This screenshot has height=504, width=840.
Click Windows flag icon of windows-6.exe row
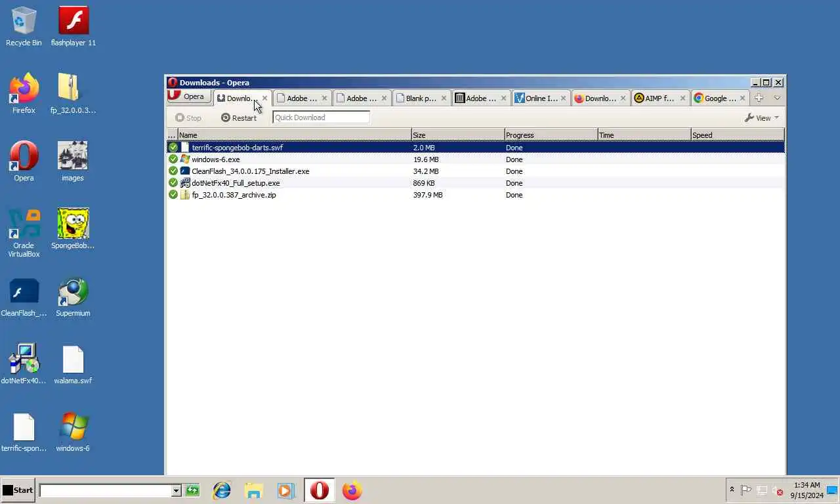click(185, 159)
